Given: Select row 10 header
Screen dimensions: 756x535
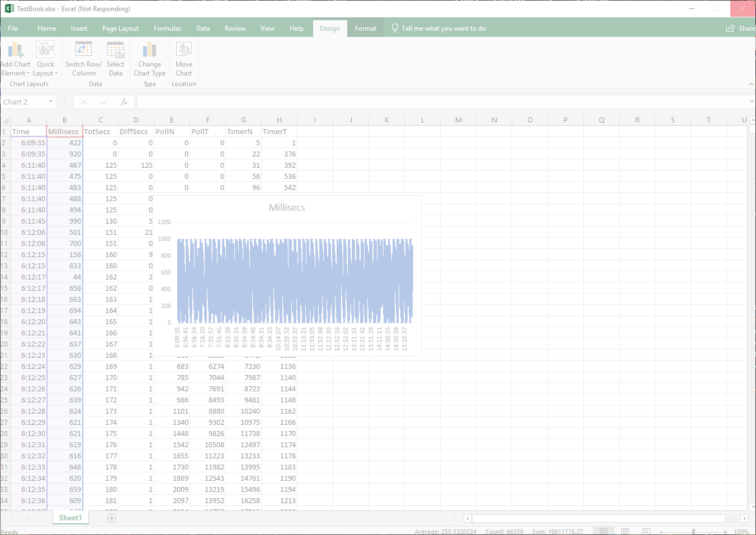Looking at the screenshot, I should click(4, 232).
